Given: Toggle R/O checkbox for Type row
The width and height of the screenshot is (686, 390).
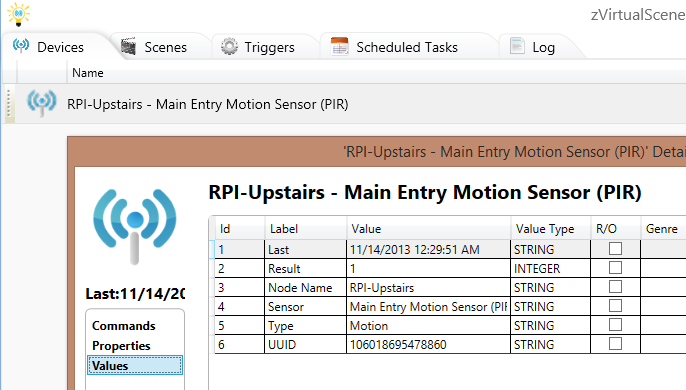Looking at the screenshot, I should tap(615, 325).
